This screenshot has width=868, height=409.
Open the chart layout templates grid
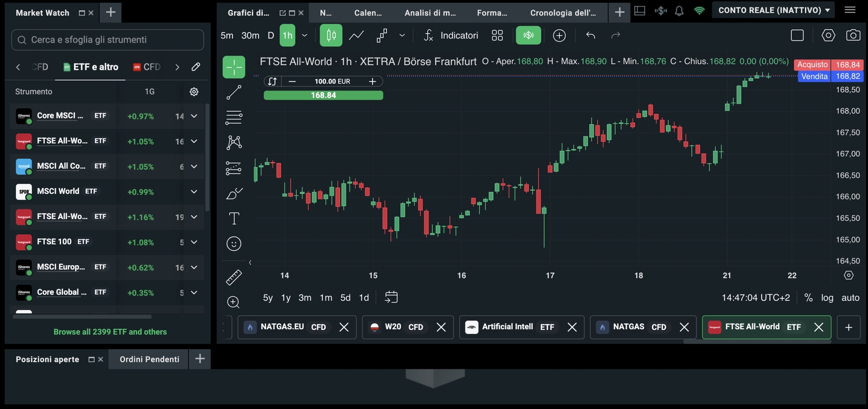(497, 35)
